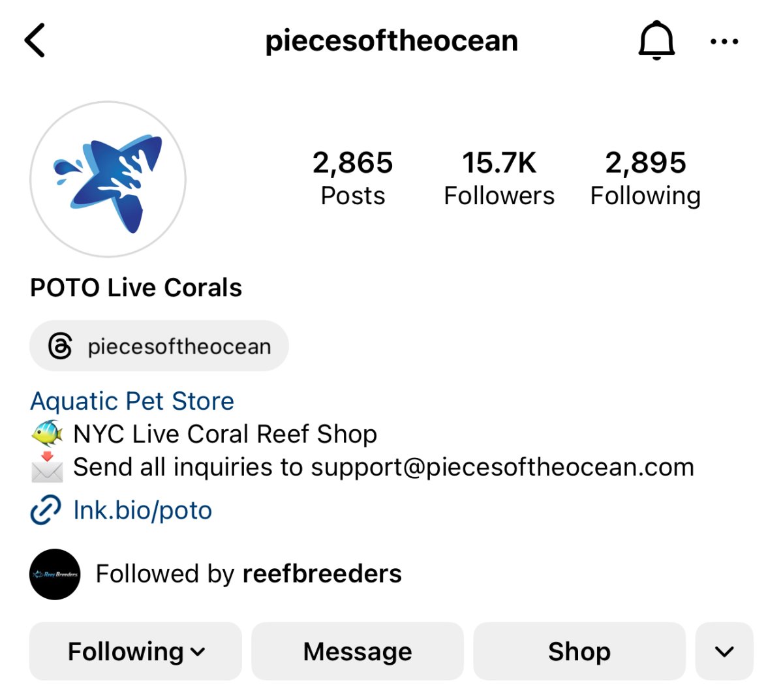View the 2,865 Posts count
This screenshot has width=783, height=700.
coord(353,178)
